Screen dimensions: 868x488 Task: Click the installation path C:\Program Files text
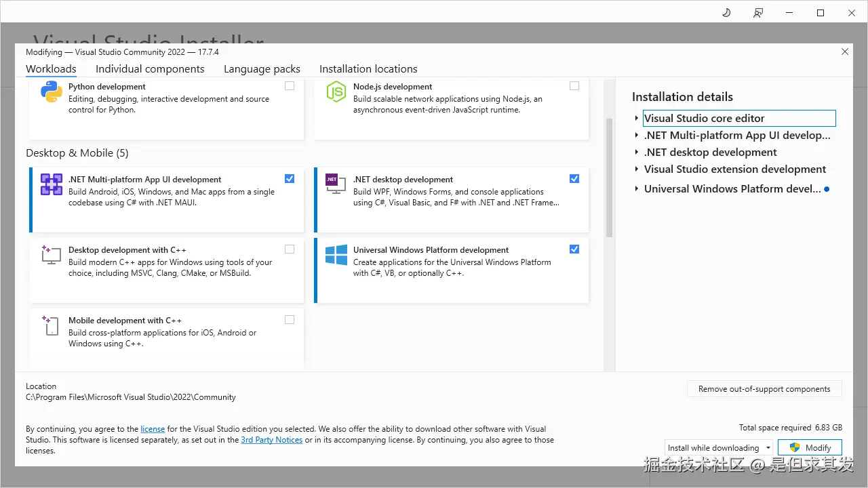pos(131,397)
